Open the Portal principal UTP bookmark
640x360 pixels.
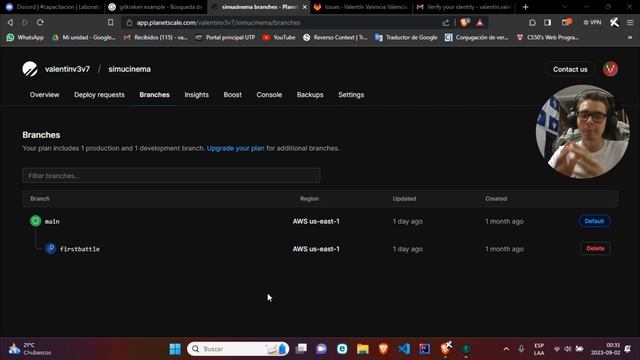[x=225, y=37]
